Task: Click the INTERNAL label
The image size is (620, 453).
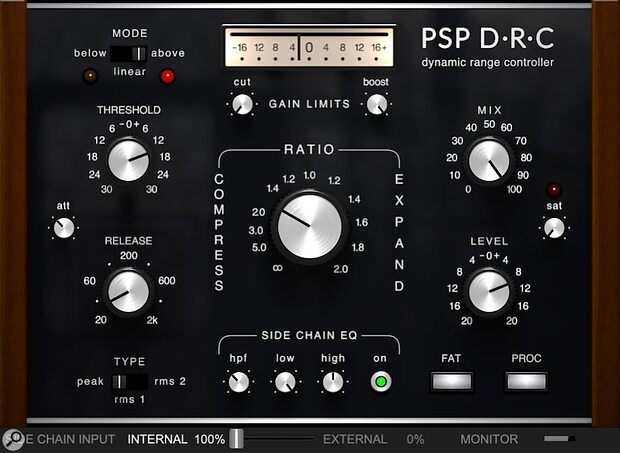Action: (x=157, y=439)
